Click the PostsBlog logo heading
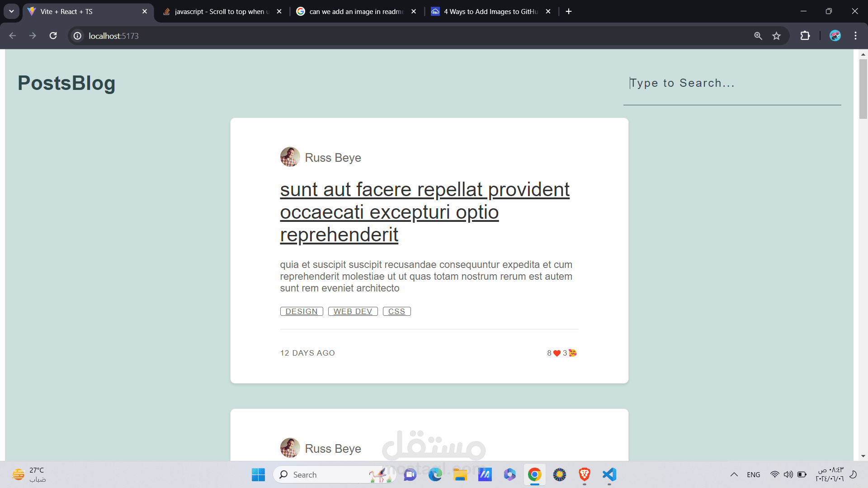868x488 pixels. (x=66, y=83)
